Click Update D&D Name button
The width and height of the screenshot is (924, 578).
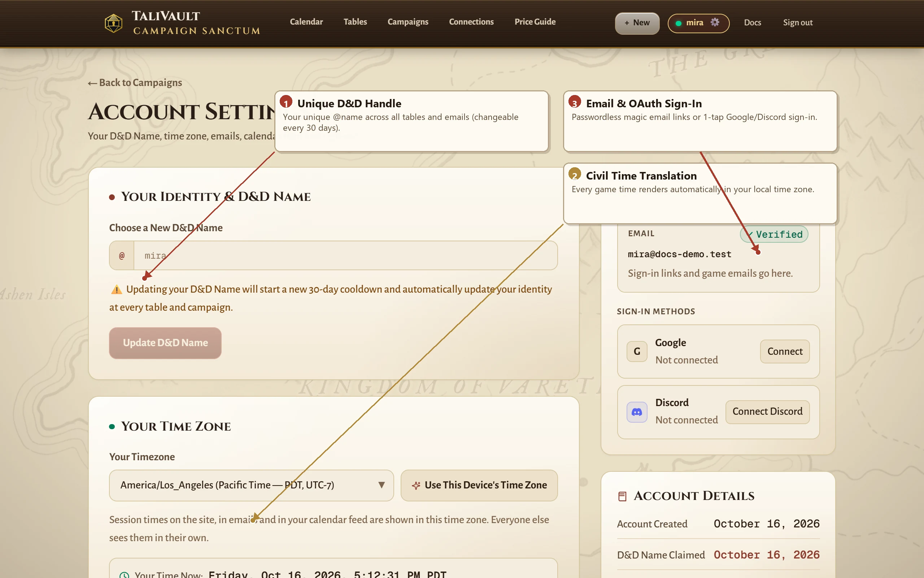tap(165, 343)
